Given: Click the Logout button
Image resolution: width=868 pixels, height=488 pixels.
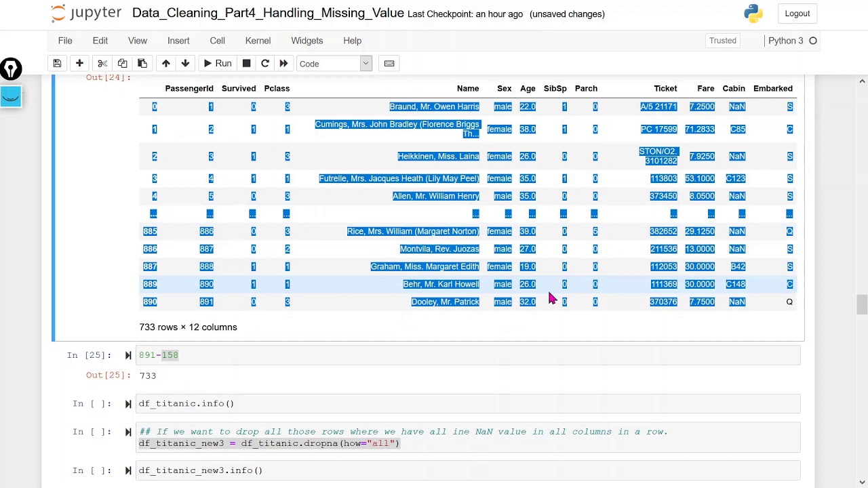Looking at the screenshot, I should (x=797, y=14).
